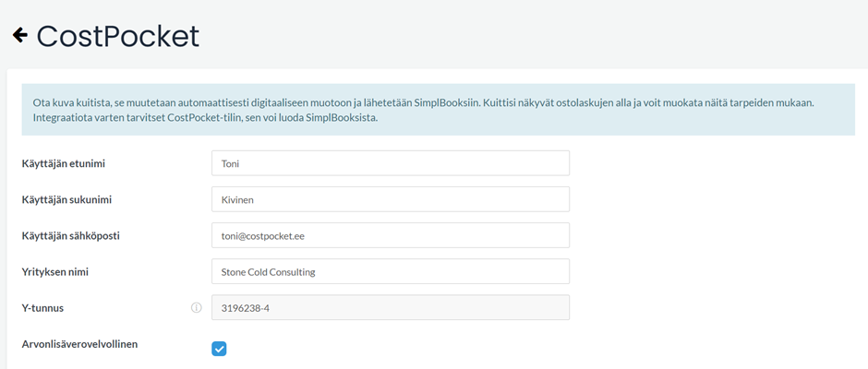Uncheck the Arvonlisäverovelvollinen checkbox
868x369 pixels.
pyautogui.click(x=219, y=349)
